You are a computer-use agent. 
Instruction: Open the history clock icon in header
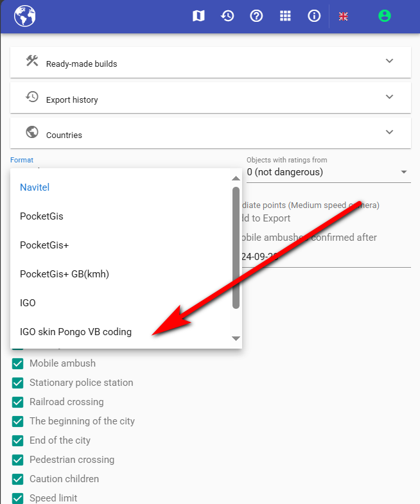point(227,16)
